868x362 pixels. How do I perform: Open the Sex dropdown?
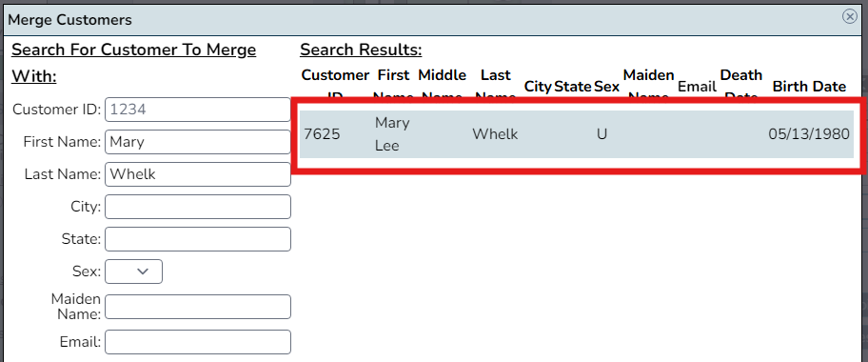(133, 271)
